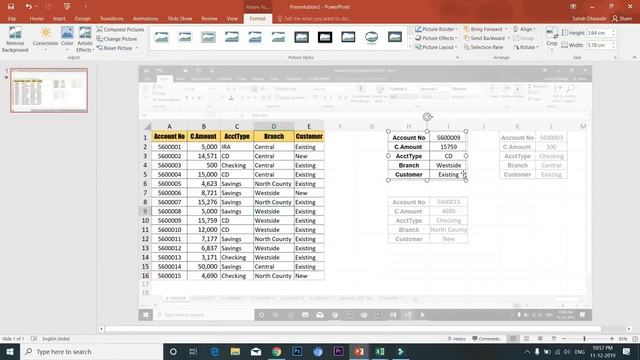Select slide 1 thumbnail in the panel
640x360 pixels.
pos(49,90)
